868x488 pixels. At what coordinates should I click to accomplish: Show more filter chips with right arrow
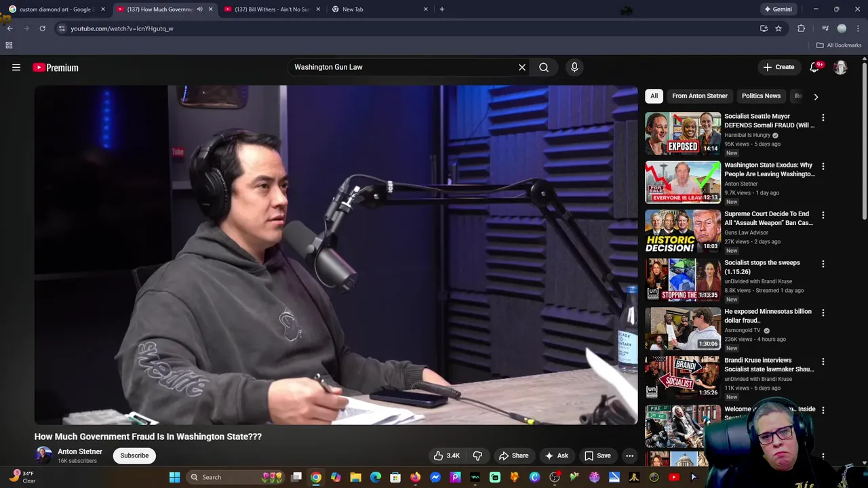pos(816,96)
